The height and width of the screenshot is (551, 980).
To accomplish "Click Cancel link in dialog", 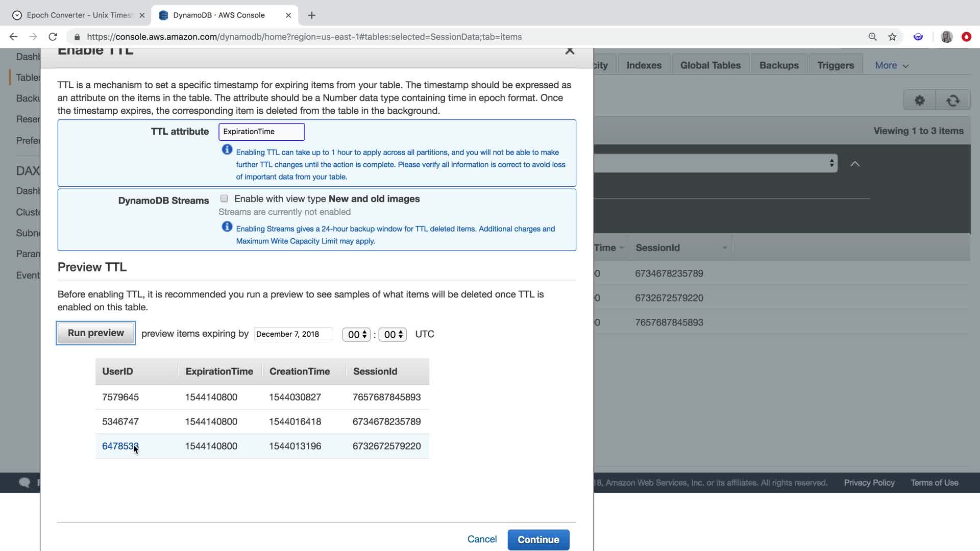I will (482, 539).
